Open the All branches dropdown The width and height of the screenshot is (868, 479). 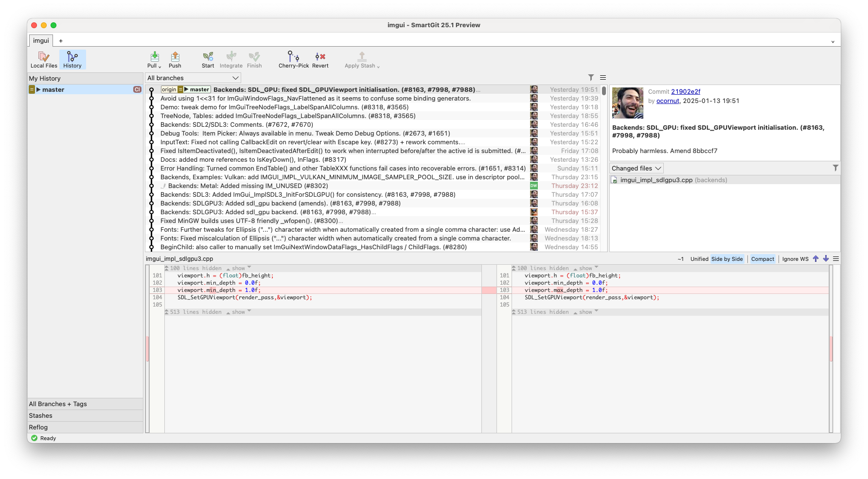192,77
